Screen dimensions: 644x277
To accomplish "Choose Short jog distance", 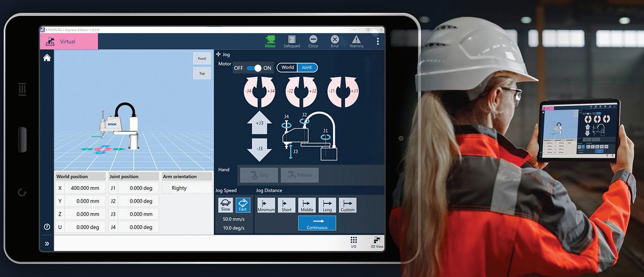I will pos(286,205).
